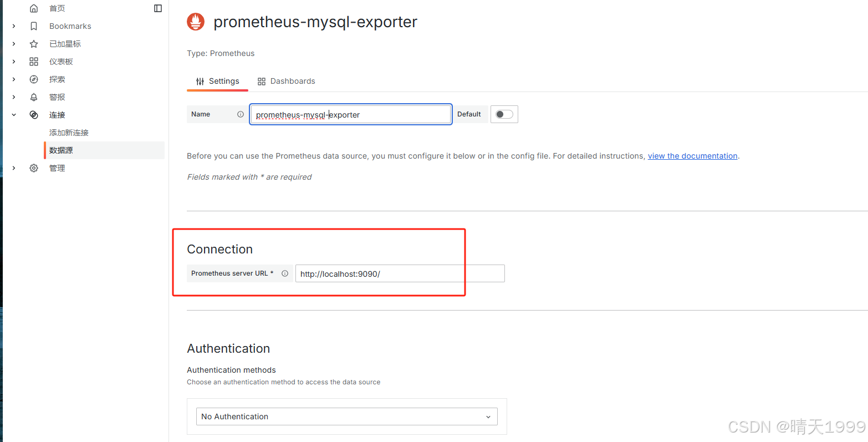
Task: Open 连接 menu item
Action: point(57,115)
